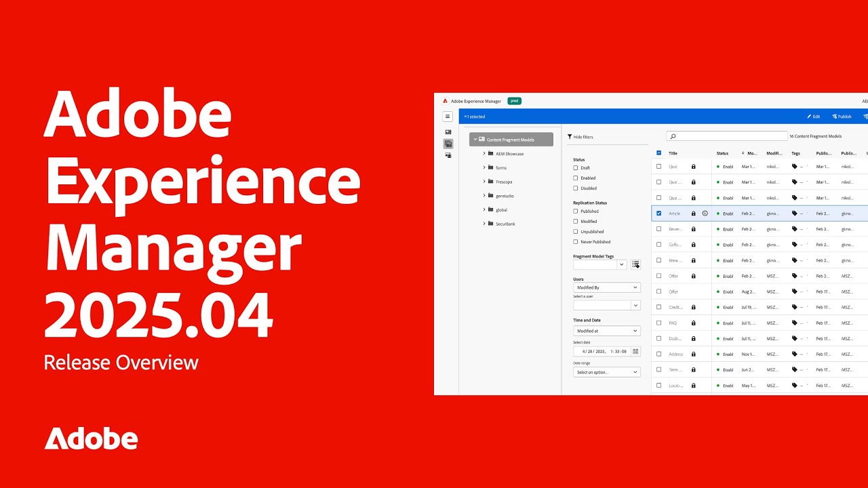Check the Unpublished replication filter
Viewport: 868px width, 488px height.
pos(576,232)
